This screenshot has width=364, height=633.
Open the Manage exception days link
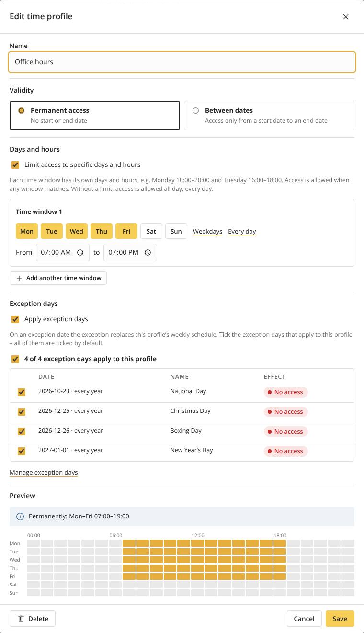(44, 473)
